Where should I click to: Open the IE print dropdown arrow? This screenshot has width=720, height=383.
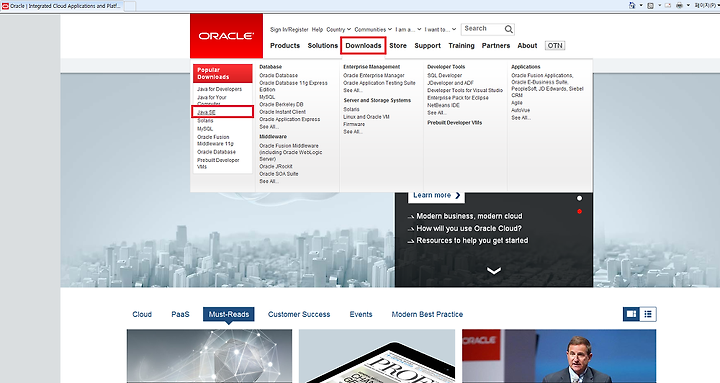point(688,6)
